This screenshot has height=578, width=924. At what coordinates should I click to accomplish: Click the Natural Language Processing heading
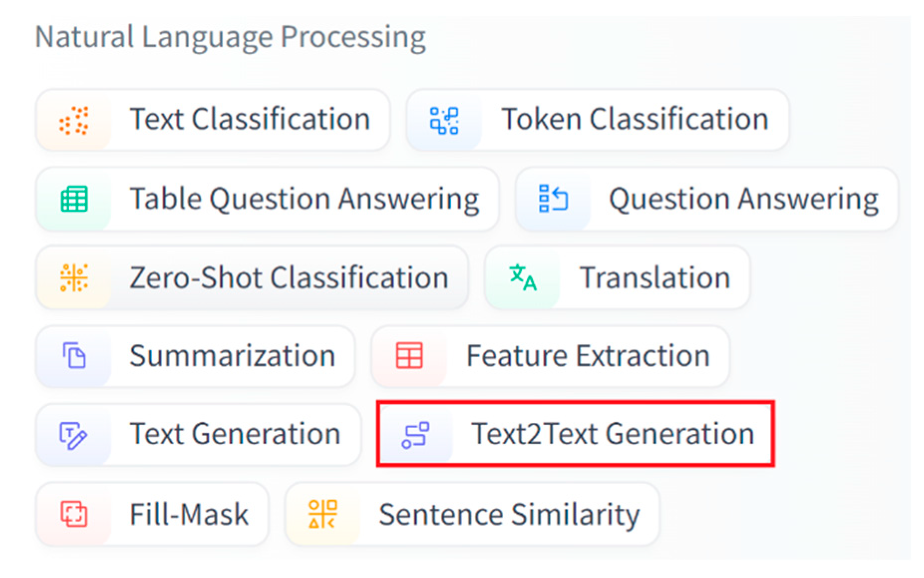[x=230, y=37]
